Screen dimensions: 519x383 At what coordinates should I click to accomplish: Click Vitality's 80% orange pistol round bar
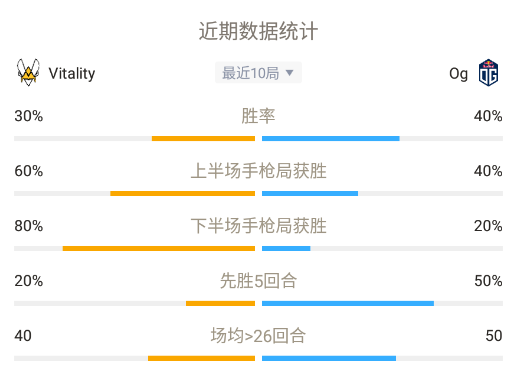[x=159, y=248]
